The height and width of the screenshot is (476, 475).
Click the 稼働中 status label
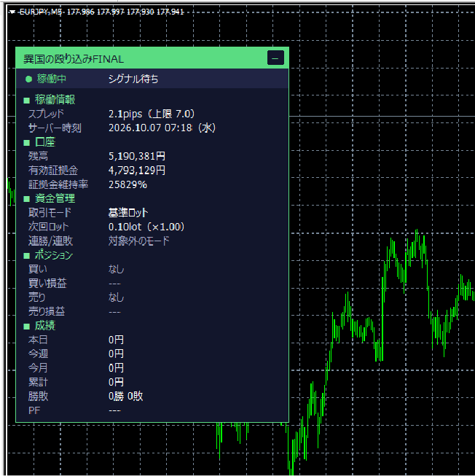pyautogui.click(x=52, y=79)
